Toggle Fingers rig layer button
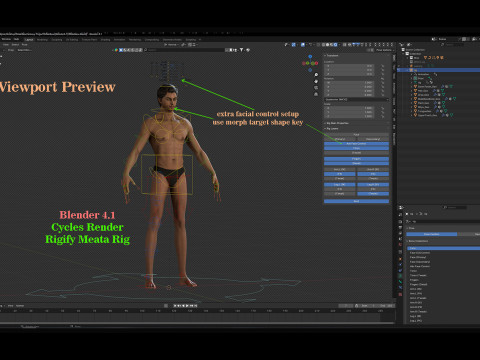Screen dimensions: 480x360 pos(356,159)
